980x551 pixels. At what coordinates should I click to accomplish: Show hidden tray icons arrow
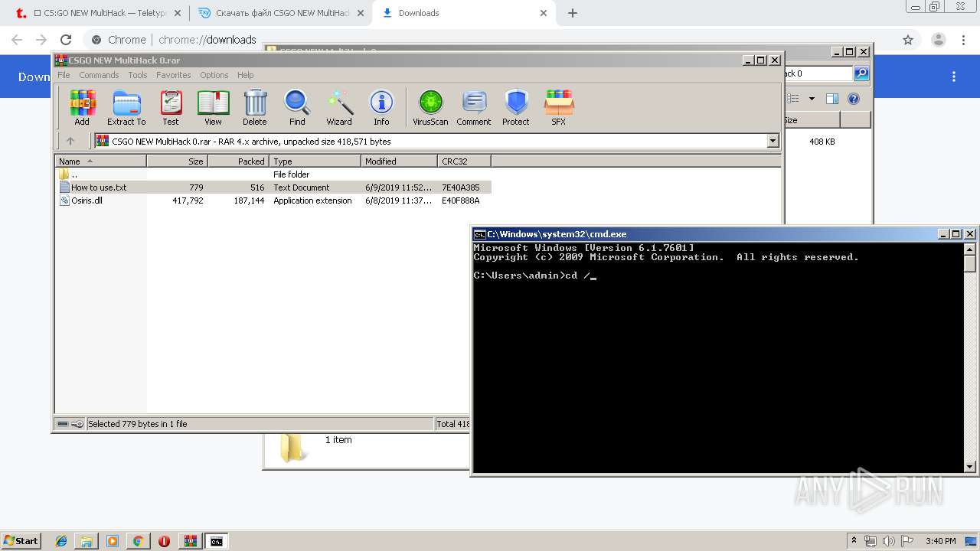[854, 541]
